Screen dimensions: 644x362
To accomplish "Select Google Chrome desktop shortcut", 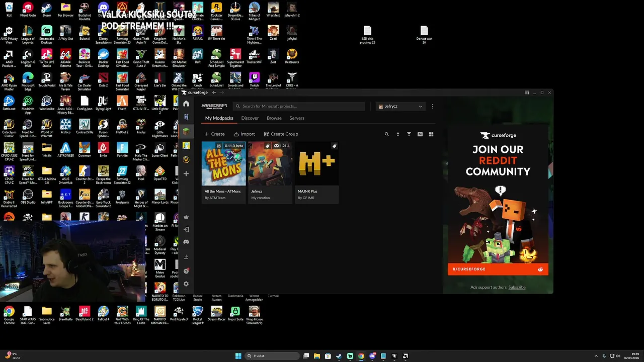I will pos(9,315).
